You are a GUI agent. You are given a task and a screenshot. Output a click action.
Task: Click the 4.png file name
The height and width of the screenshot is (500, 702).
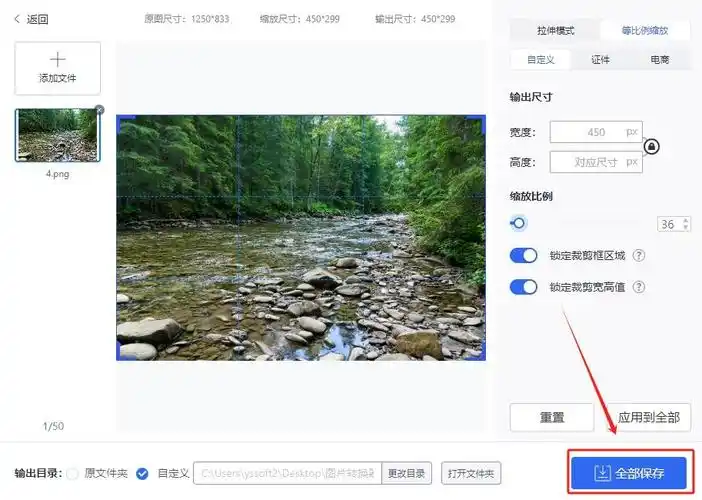coord(57,174)
